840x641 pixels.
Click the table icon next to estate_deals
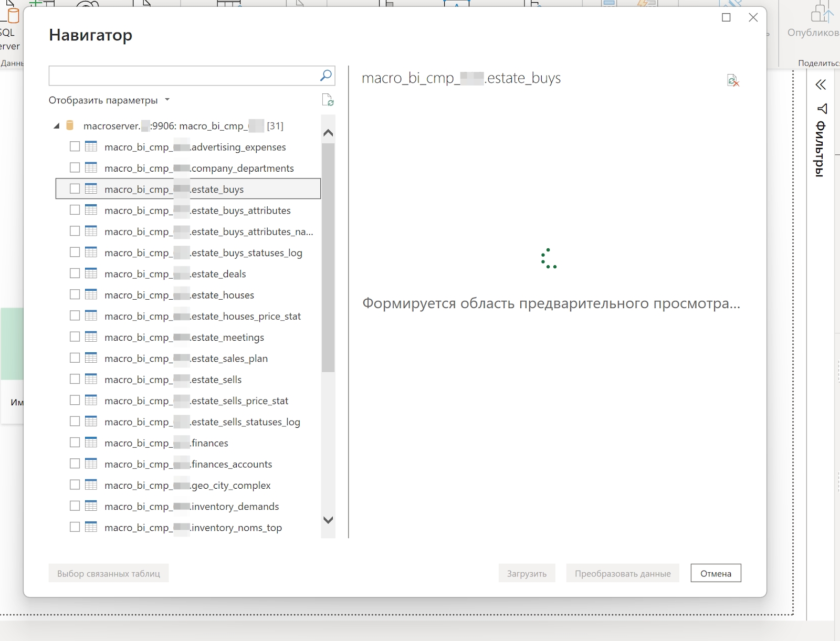(x=91, y=274)
